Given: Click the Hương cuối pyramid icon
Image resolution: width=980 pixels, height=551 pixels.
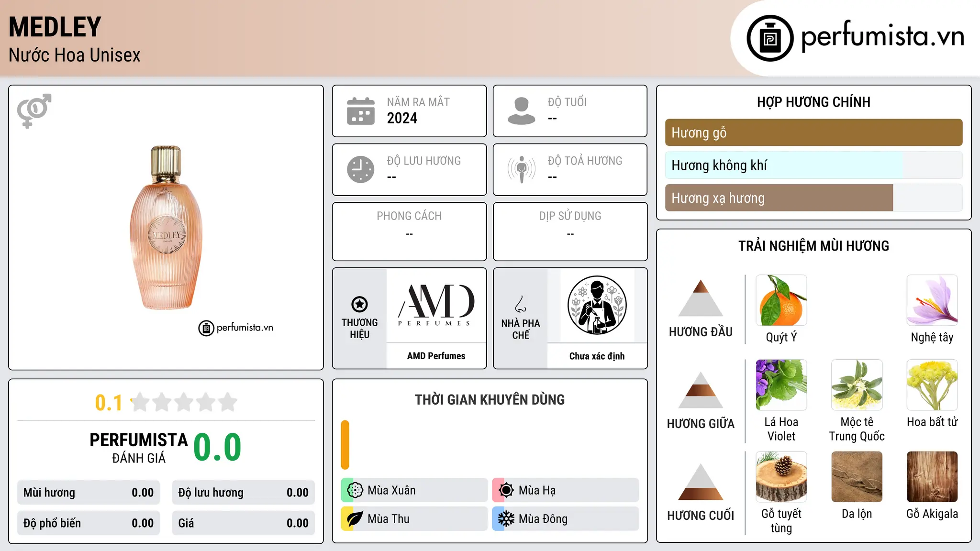Looking at the screenshot, I should coord(701,482).
